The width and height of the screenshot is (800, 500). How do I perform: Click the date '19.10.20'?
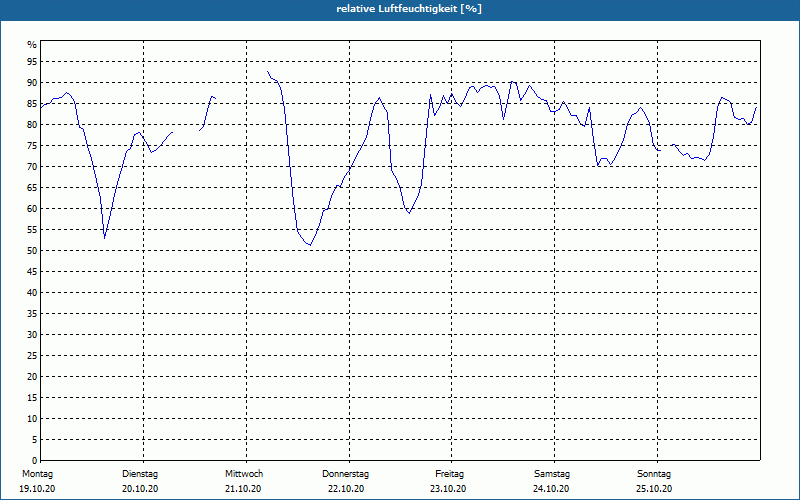pyautogui.click(x=37, y=489)
